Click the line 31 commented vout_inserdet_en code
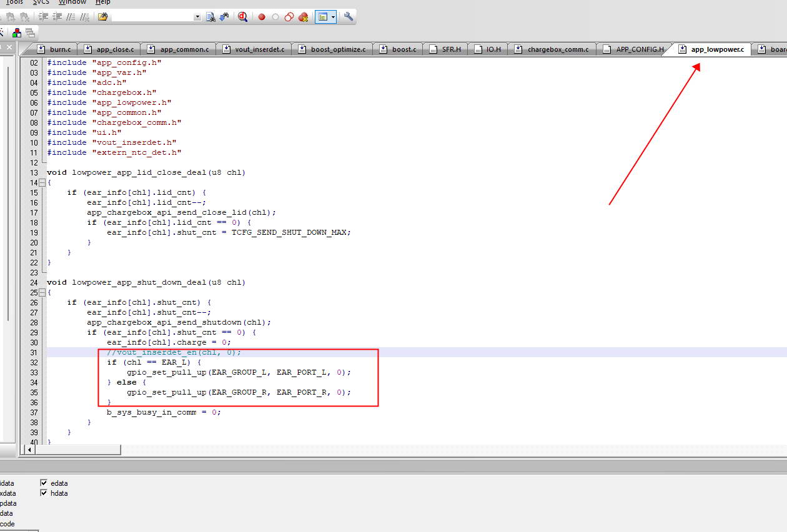Image resolution: width=787 pixels, height=532 pixels. (174, 352)
